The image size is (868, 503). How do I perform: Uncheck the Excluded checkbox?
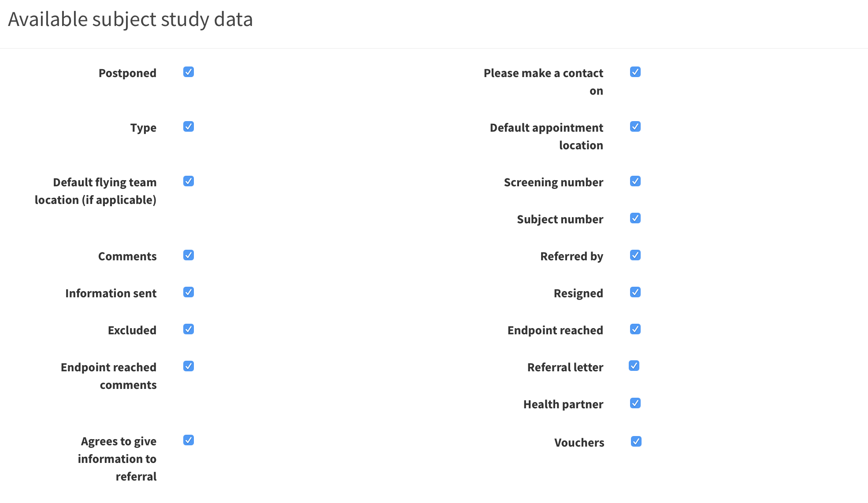tap(189, 329)
